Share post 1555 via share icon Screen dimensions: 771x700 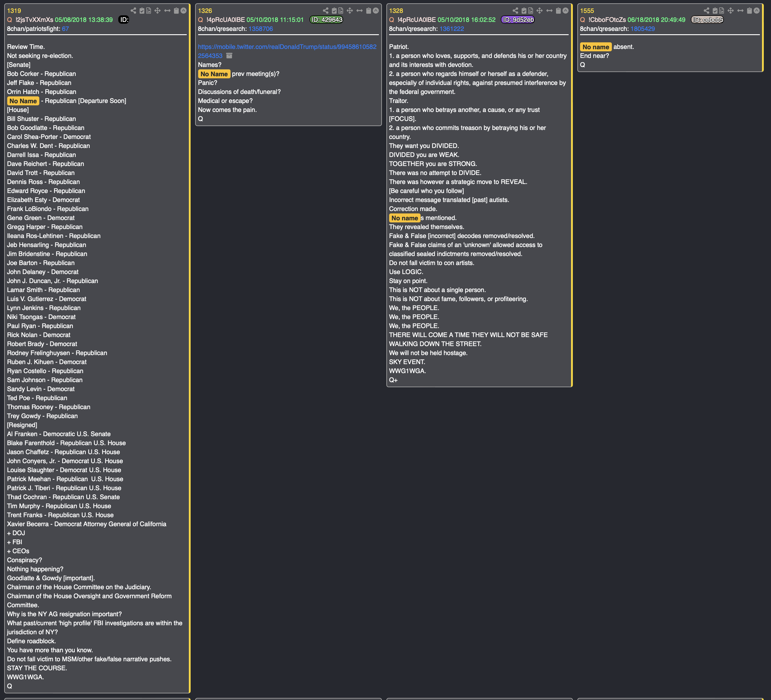pos(706,11)
